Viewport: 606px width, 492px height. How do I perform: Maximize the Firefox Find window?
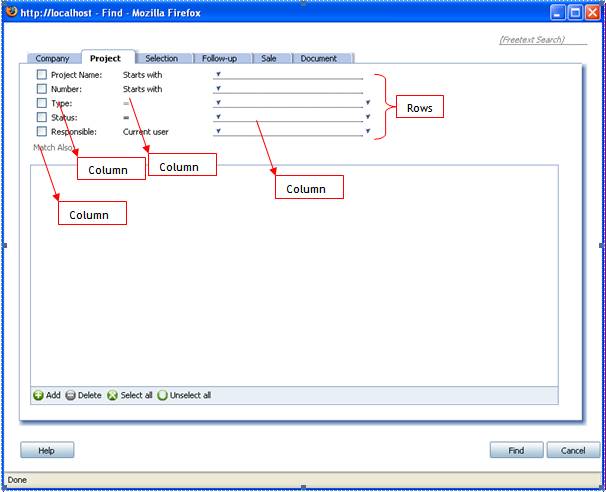click(575, 13)
